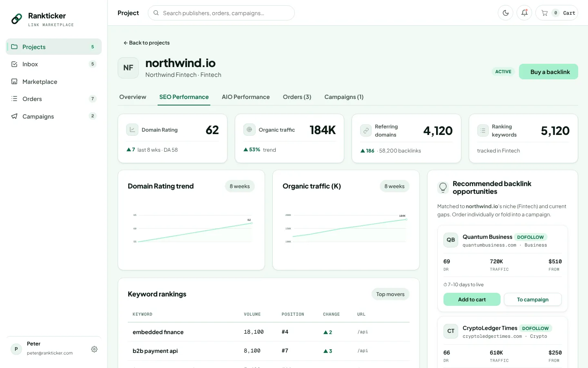Click the b2b payment api keyword
Image resolution: width=588 pixels, height=368 pixels.
click(x=155, y=351)
